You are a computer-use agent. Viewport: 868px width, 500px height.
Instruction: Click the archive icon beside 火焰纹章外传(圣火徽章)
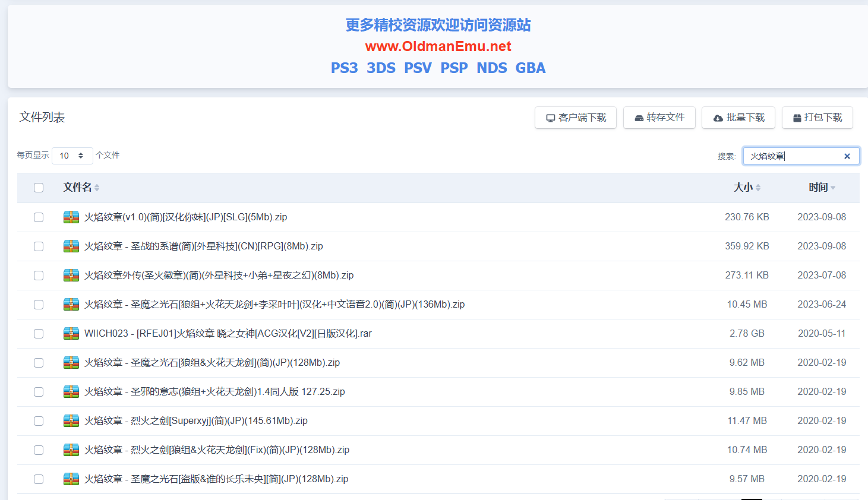(x=71, y=276)
